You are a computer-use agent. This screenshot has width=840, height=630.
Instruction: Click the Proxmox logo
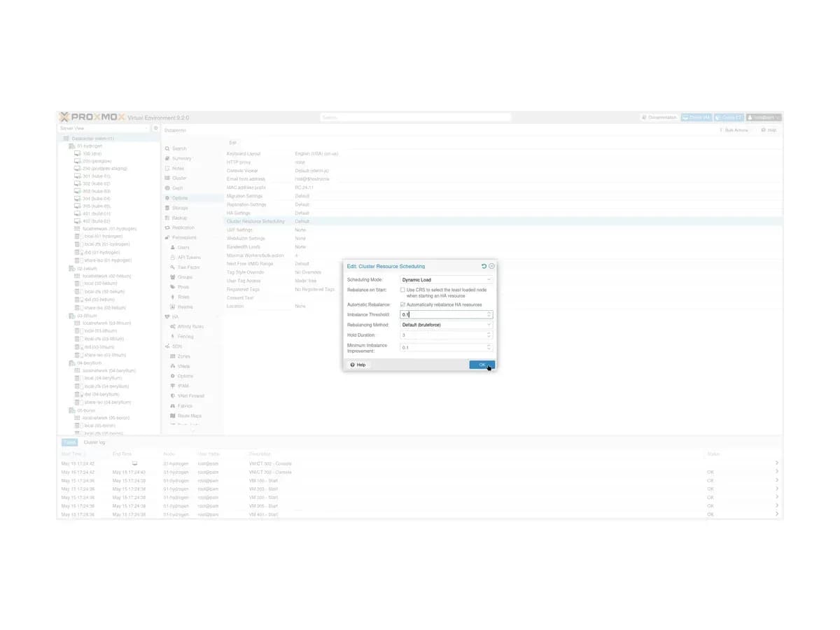click(x=92, y=118)
